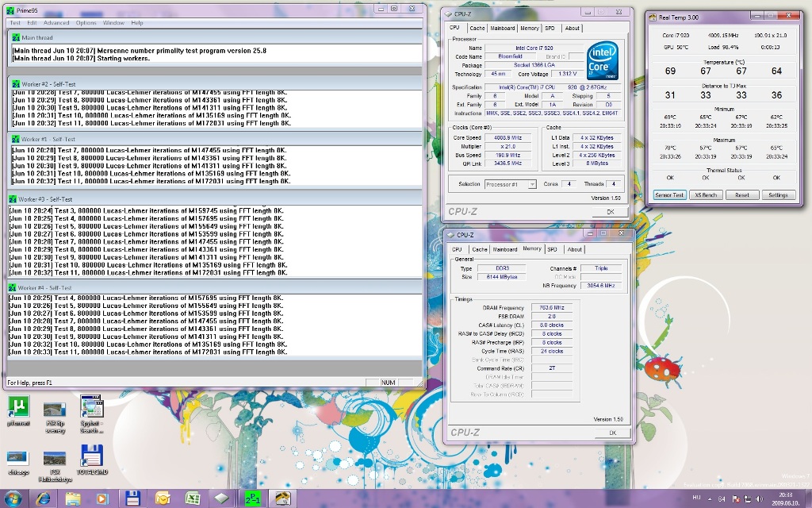Open Outlook from the taskbar
Viewport: 812px width, 508px height.
coord(163,498)
